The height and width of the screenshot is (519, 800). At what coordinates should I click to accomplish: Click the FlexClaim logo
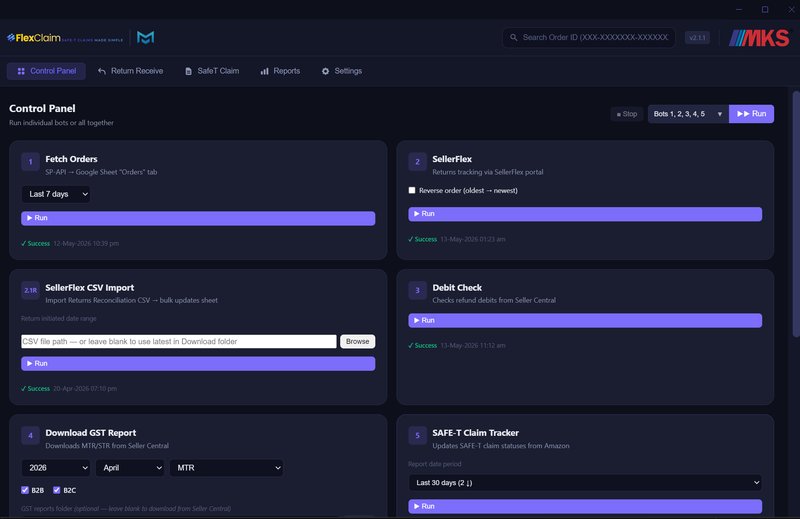pyautogui.click(x=65, y=38)
